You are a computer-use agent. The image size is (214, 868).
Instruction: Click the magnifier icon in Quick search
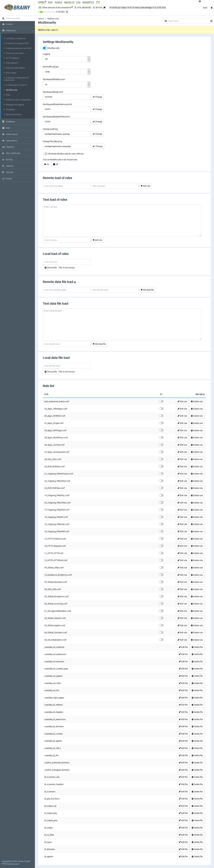pyautogui.click(x=166, y=21)
